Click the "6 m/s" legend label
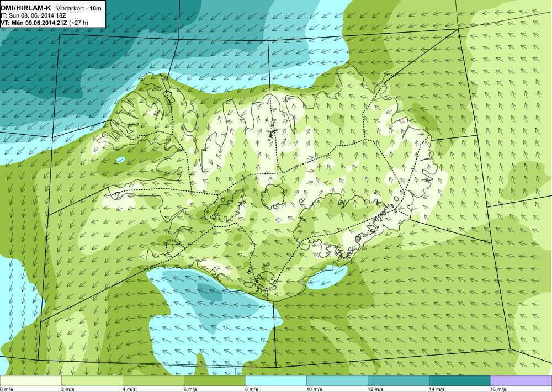The height and width of the screenshot is (392, 552). point(190,389)
